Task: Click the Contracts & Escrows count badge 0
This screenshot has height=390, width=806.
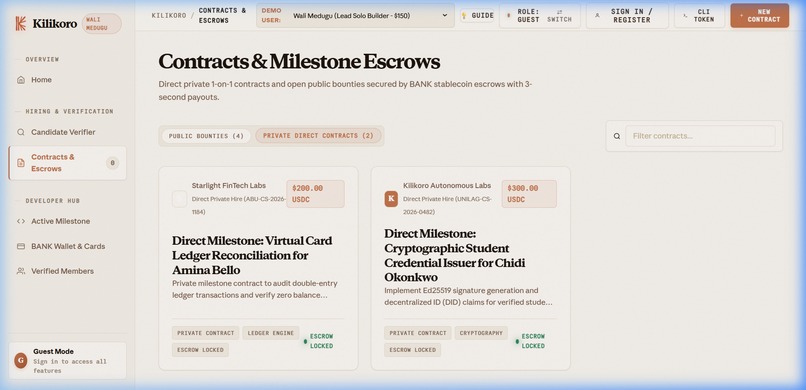Action: point(113,163)
